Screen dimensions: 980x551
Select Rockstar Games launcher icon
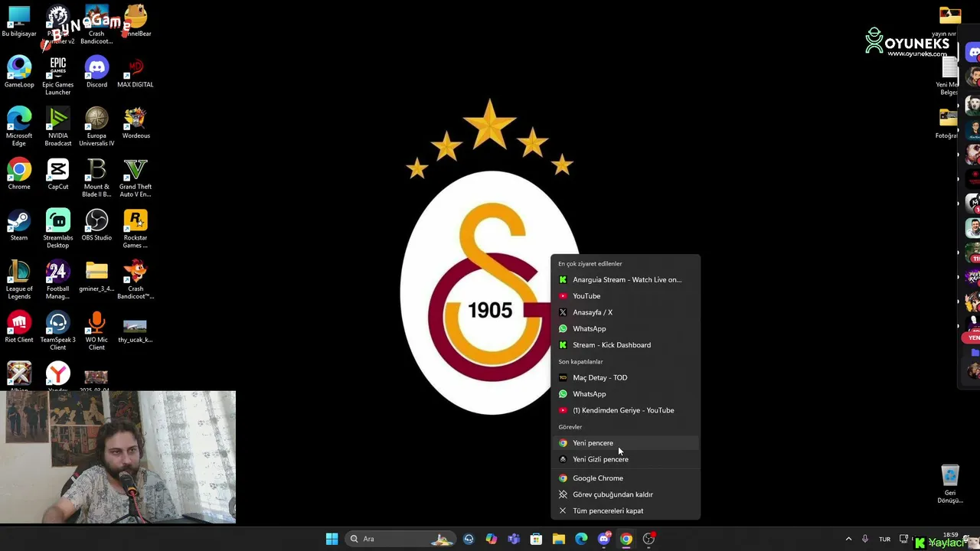point(136,229)
